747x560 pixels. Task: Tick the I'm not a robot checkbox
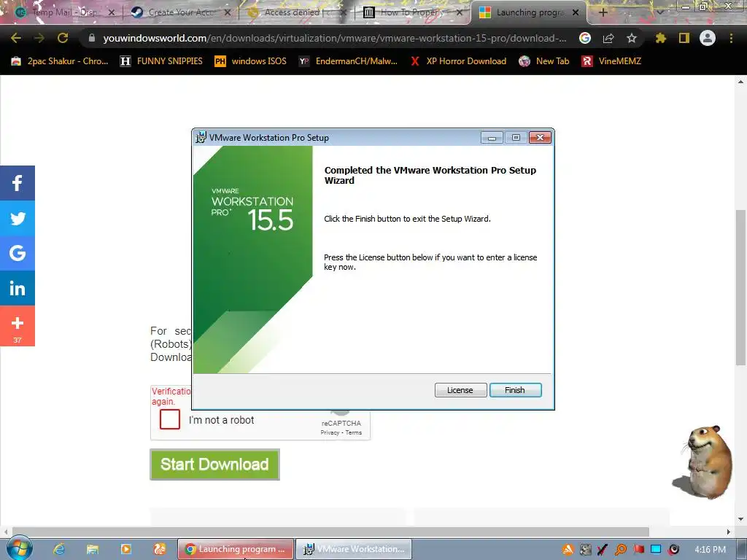point(170,419)
